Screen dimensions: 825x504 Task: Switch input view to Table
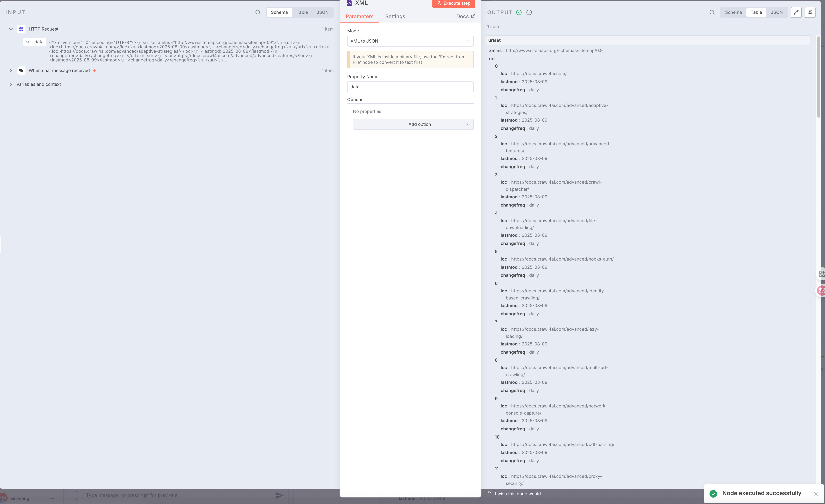point(302,12)
